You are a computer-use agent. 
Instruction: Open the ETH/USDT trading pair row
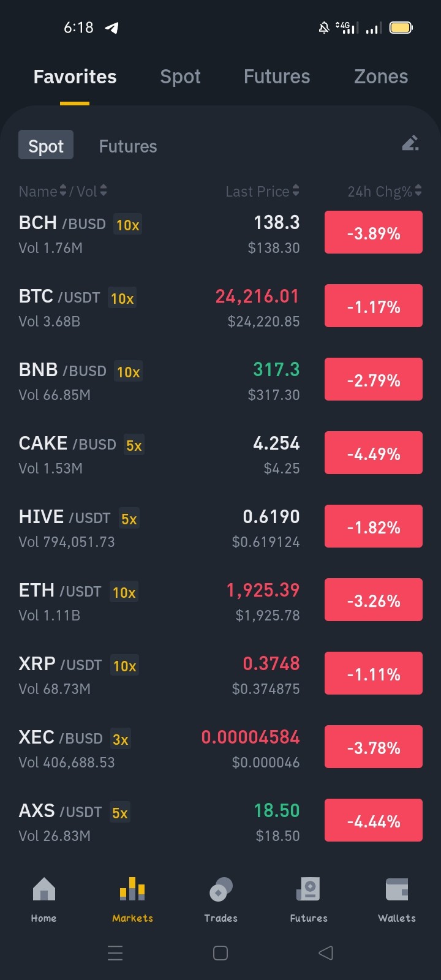tap(221, 601)
